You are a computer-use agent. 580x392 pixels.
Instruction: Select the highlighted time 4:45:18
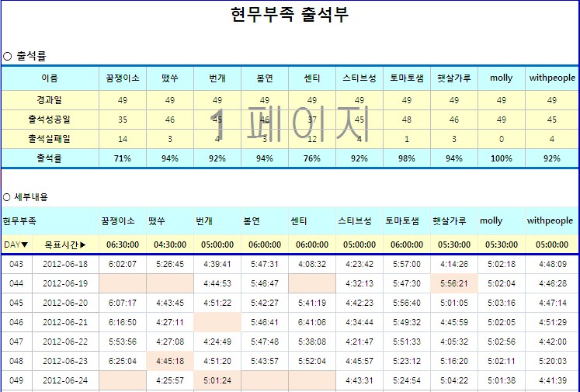[x=170, y=361]
